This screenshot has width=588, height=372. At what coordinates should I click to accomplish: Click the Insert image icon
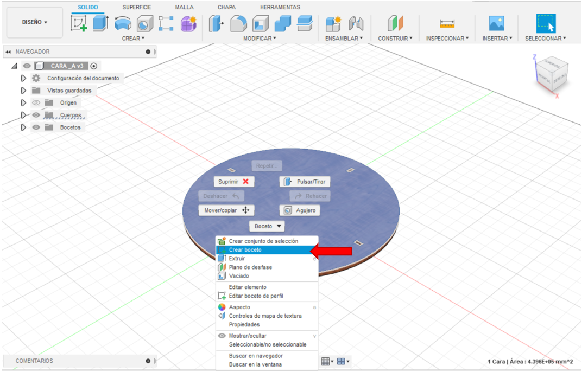pyautogui.click(x=496, y=23)
